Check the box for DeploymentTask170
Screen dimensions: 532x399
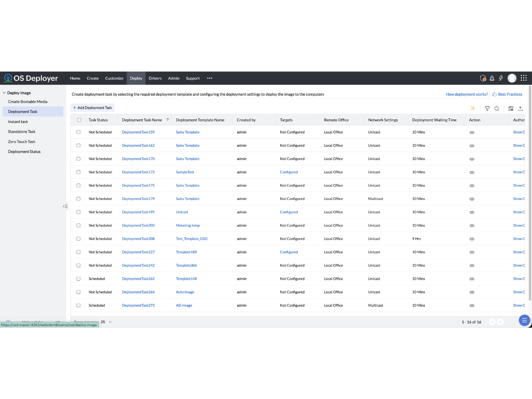[78, 159]
